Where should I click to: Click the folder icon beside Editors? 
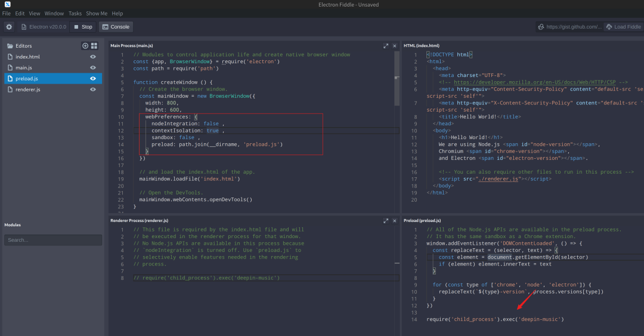(x=10, y=45)
